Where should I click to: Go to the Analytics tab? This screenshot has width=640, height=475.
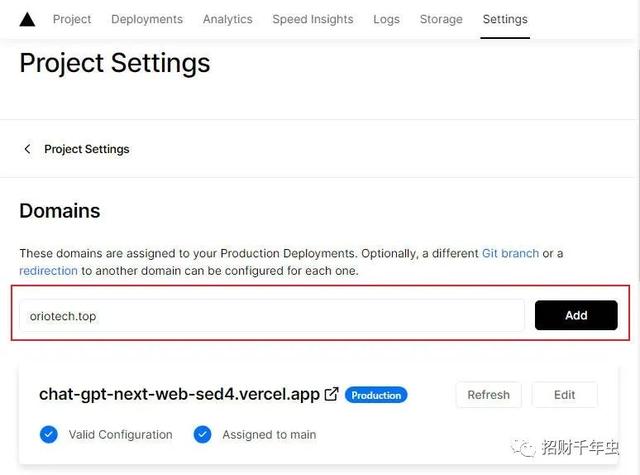tap(227, 19)
